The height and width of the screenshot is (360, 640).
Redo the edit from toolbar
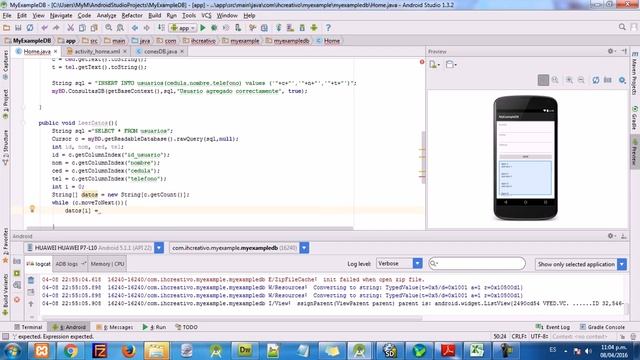click(56, 28)
